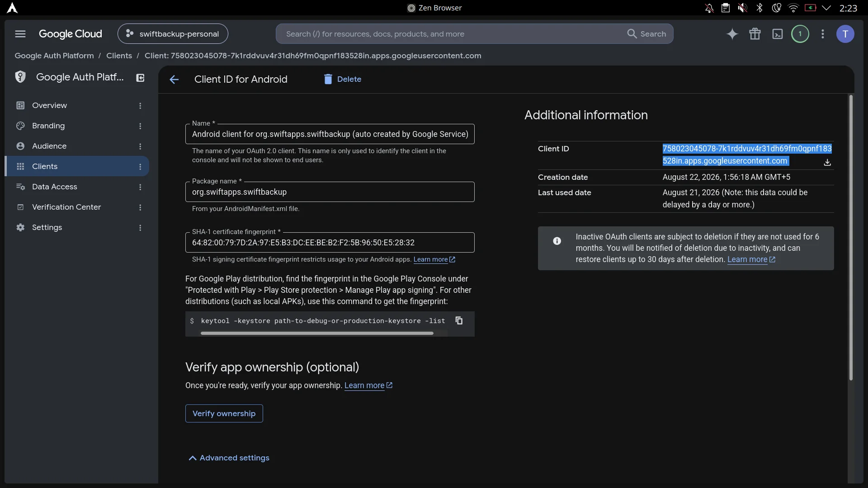Click the Last used date value
The width and height of the screenshot is (868, 488).
tap(735, 198)
